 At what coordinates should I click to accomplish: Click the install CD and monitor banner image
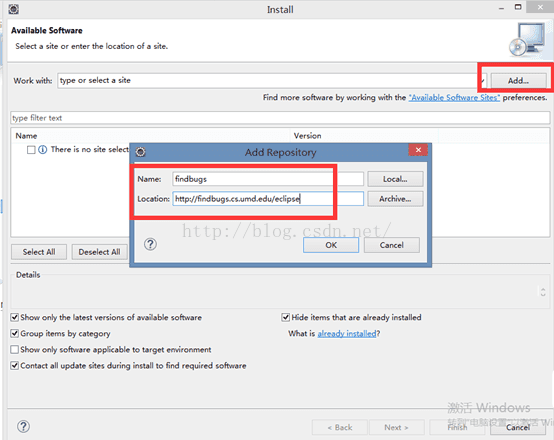527,40
